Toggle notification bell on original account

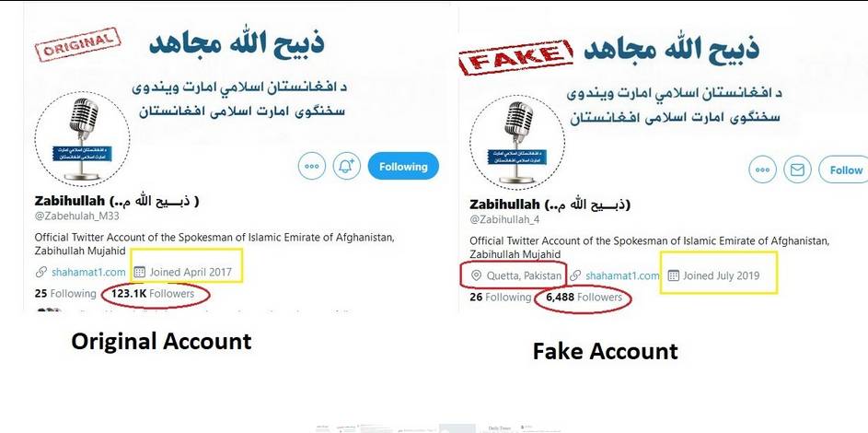pos(346,166)
